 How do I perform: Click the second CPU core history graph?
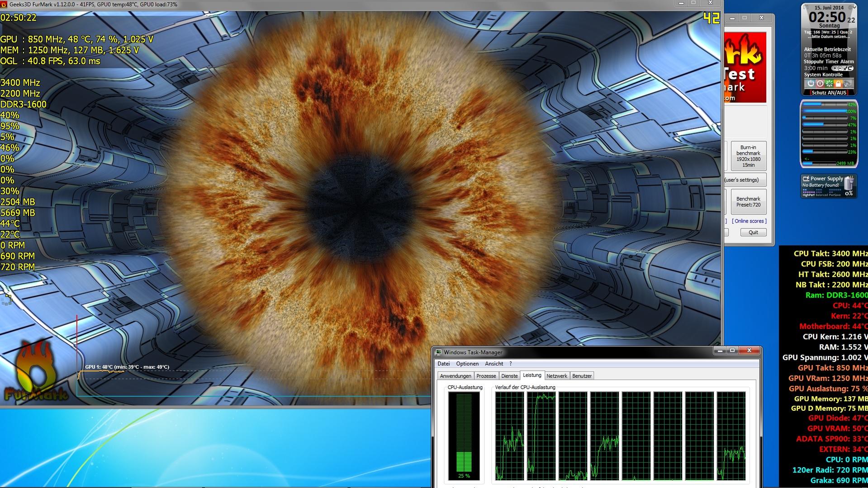click(541, 436)
